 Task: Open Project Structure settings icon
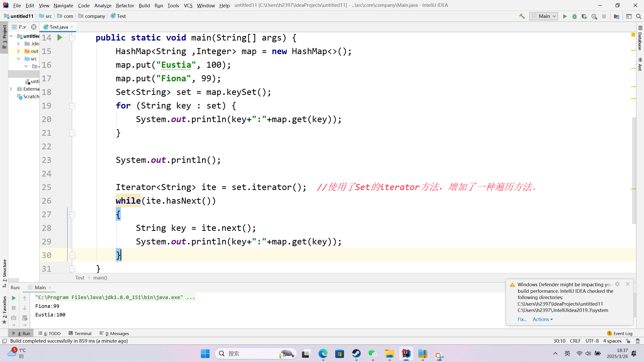617,16
